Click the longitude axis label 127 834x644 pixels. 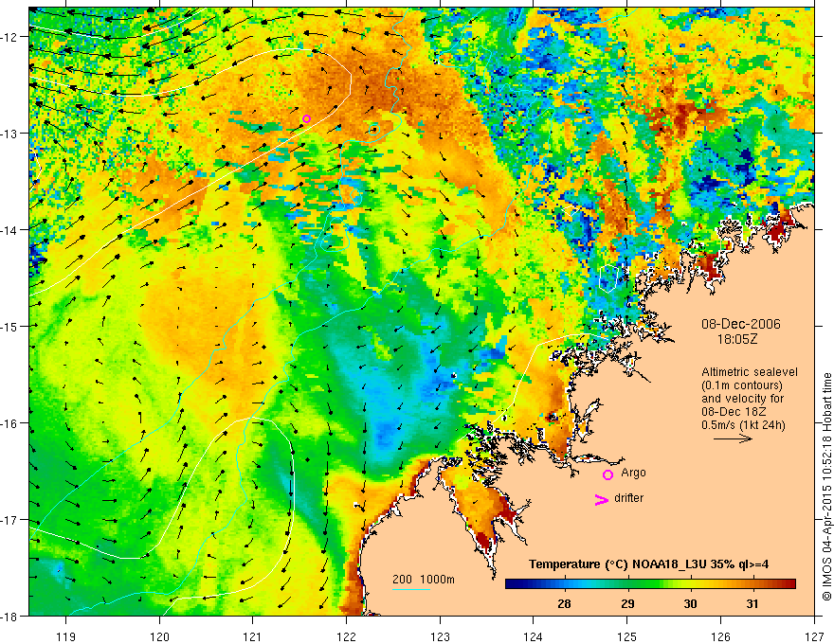pyautogui.click(x=814, y=636)
